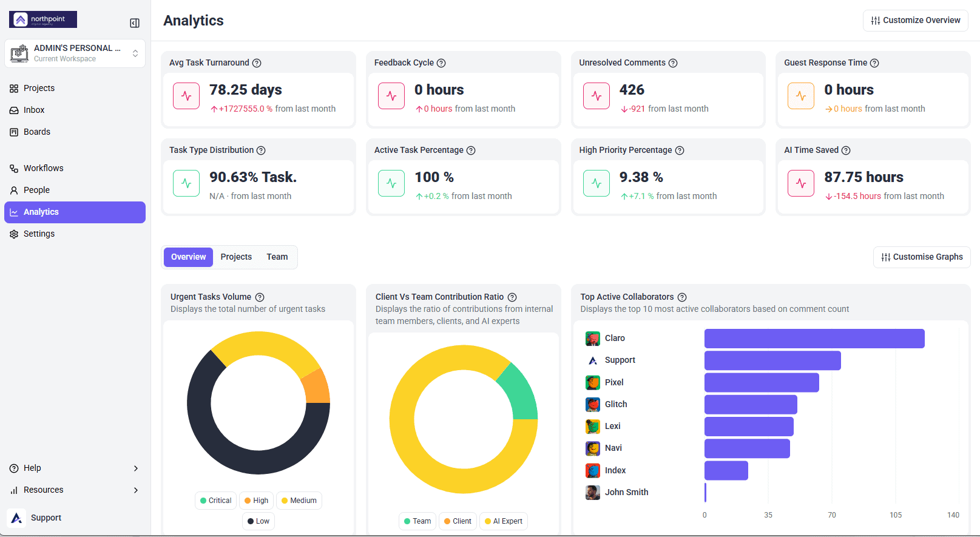
Task: Toggle Team legend in contribution chart
Action: 417,521
